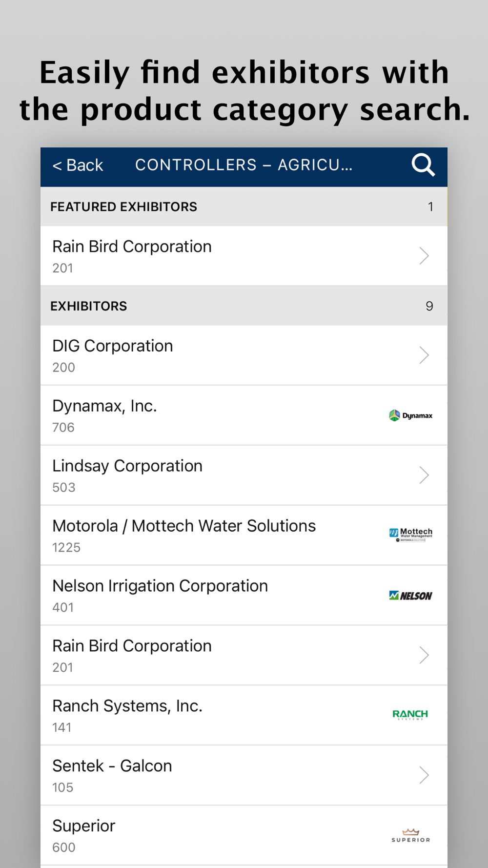Tap chevron beside Sentek - Galcon
This screenshot has height=868, width=488.
coord(424,775)
